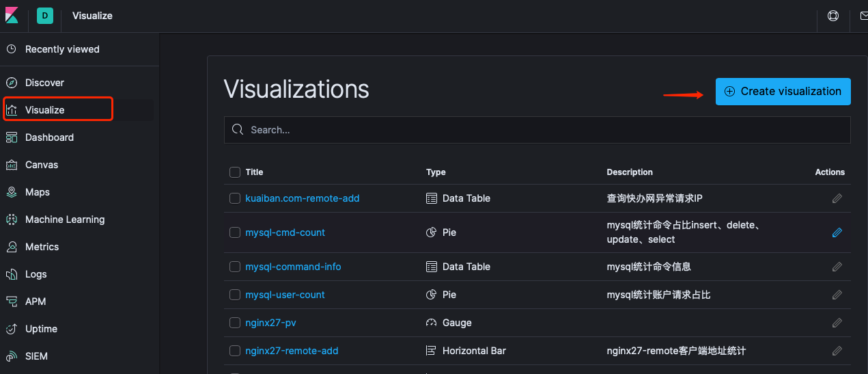Click edit pencil for nginx27-pv
Screen dimensions: 868x374
point(837,323)
